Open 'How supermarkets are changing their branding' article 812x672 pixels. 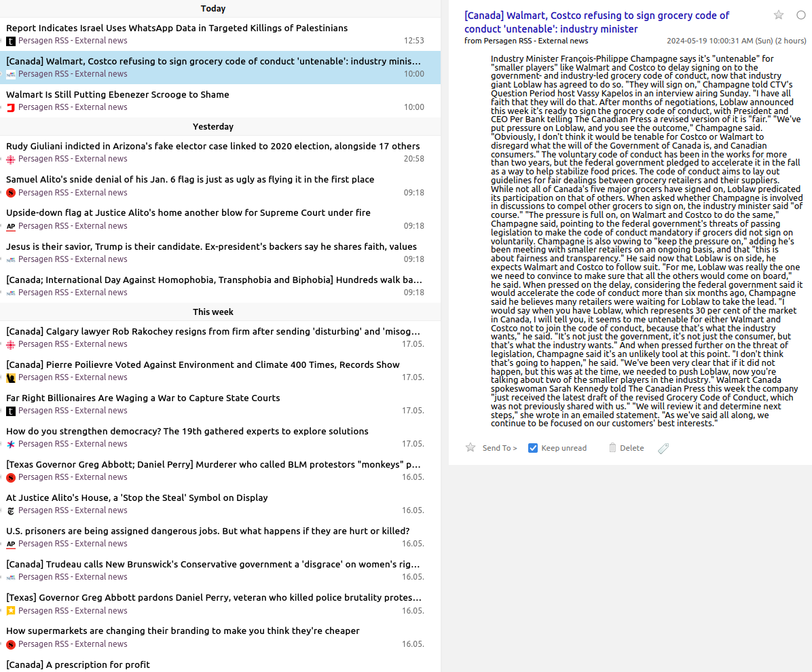tap(182, 631)
